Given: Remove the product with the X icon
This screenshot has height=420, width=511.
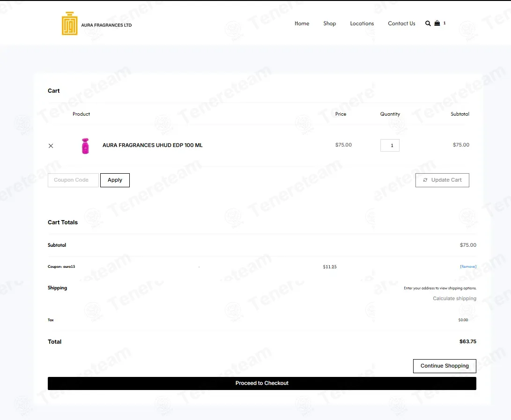Looking at the screenshot, I should (x=51, y=146).
